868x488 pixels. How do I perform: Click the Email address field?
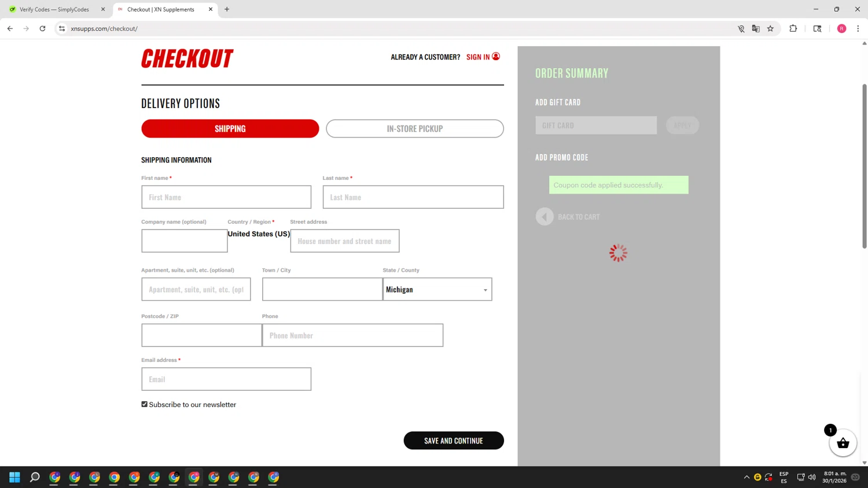coord(226,379)
